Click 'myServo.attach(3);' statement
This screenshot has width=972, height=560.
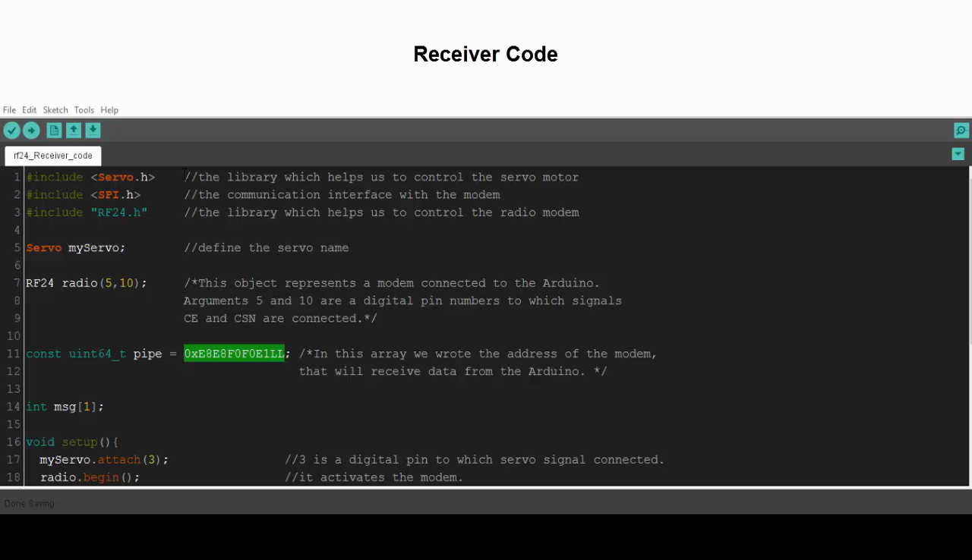coord(104,460)
